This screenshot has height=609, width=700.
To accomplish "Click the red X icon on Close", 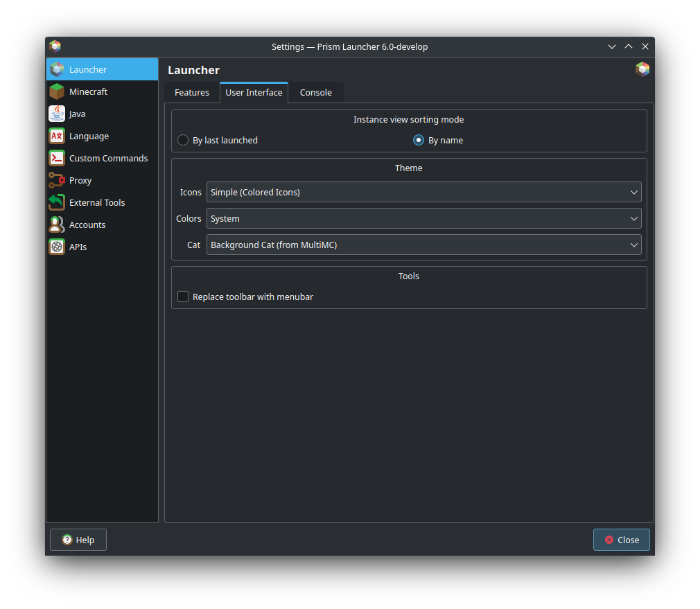I will coord(609,540).
